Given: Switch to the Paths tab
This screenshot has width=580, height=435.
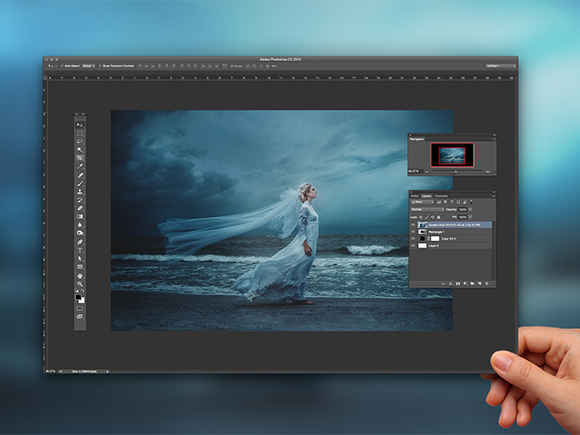Looking at the screenshot, I should [415, 196].
